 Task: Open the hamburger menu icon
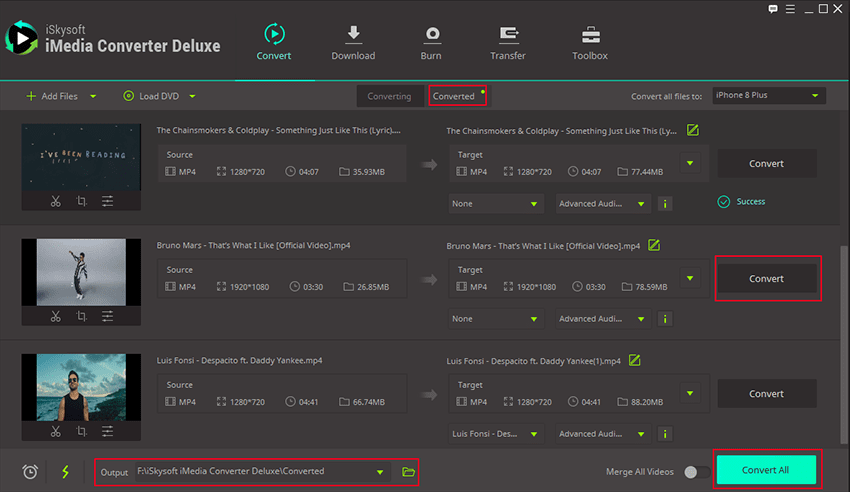point(790,9)
